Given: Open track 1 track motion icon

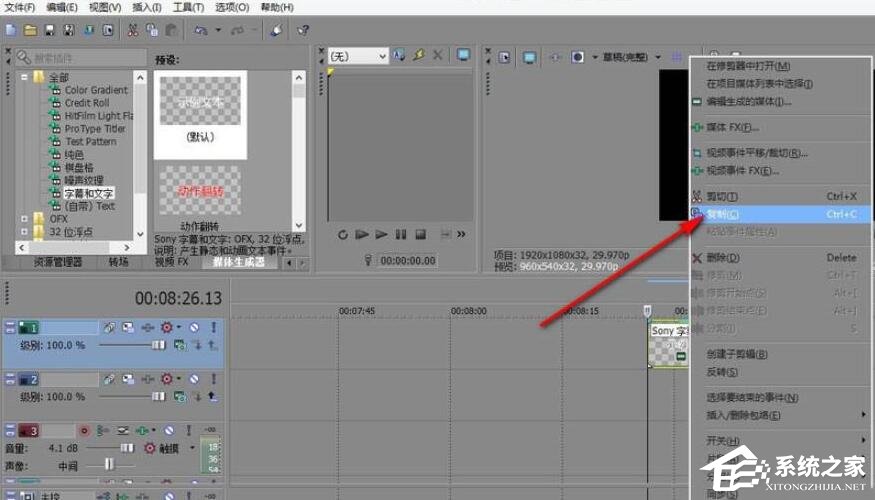Looking at the screenshot, I should (128, 328).
